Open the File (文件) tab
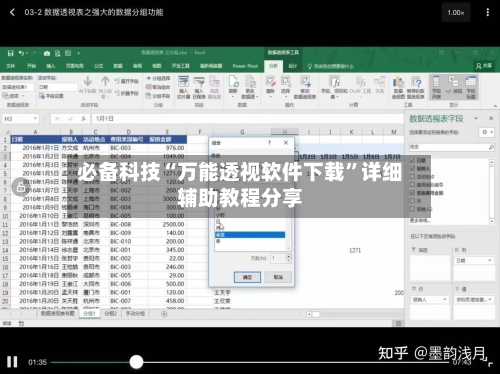500x374 pixels. 11,66
